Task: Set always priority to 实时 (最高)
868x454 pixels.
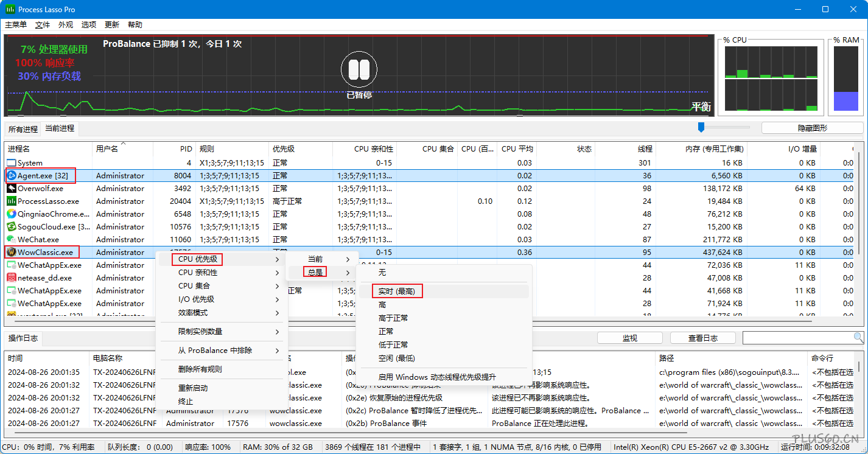Action: [396, 292]
